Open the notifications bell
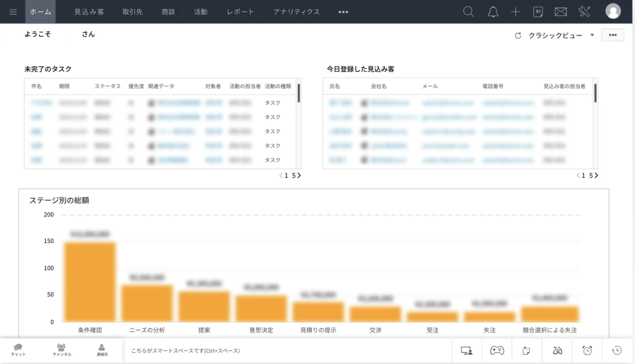Viewport: 635px width, 364px height. [493, 12]
